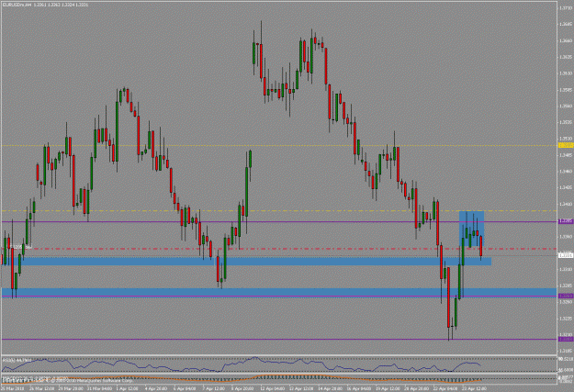This screenshot has height=392, width=574.
Task: Select the small blue rectangle near the latest candles
Action: click(x=471, y=229)
